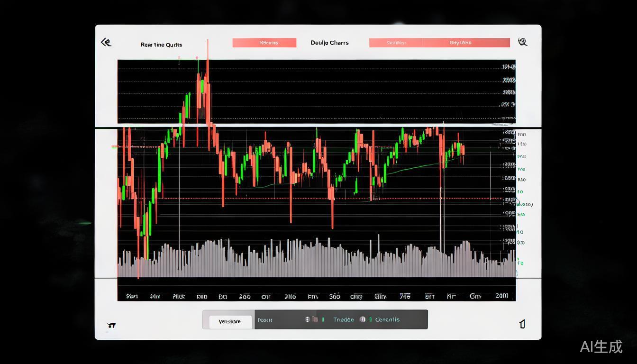637x364 pixels.
Task: Click the 500 label on the time axis
Action: [335, 296]
